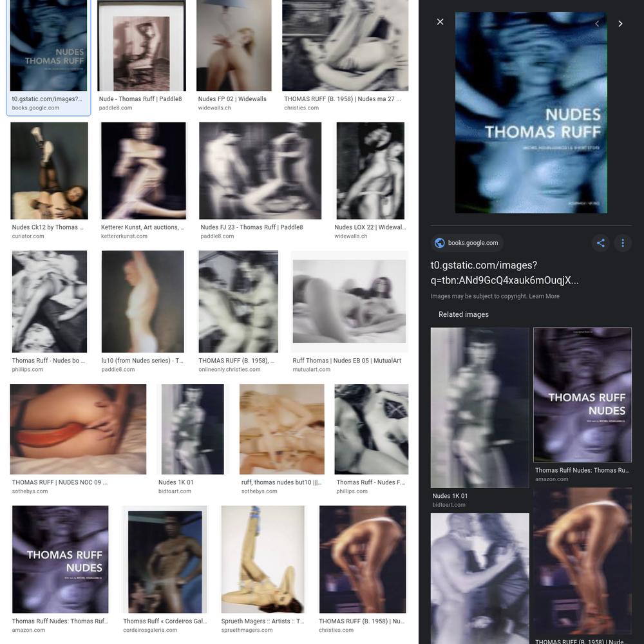
Task: Click paddle8.com under 'Nude - Thomas Ruff'
Action: [x=115, y=108]
